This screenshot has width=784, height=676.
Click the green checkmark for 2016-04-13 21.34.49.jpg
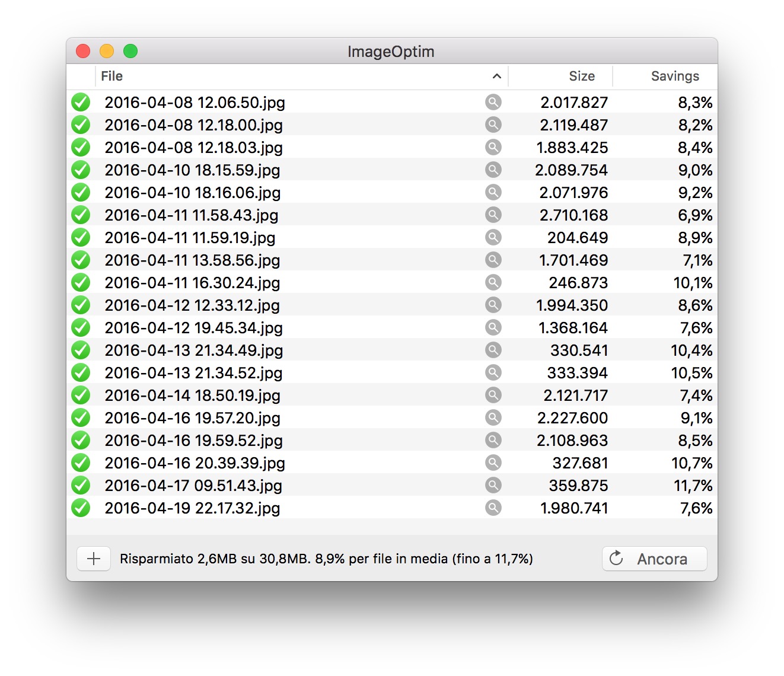click(81, 350)
